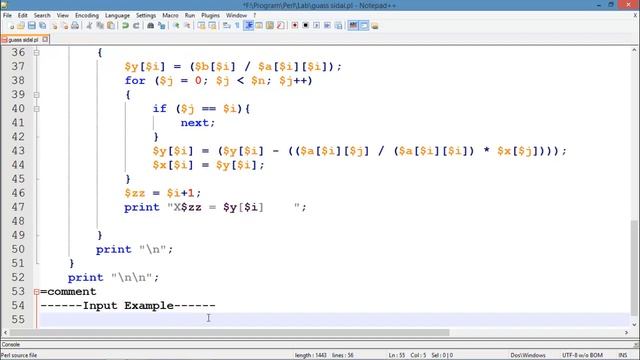
Task: Toggle show all characters icon
Action: (x=237, y=26)
